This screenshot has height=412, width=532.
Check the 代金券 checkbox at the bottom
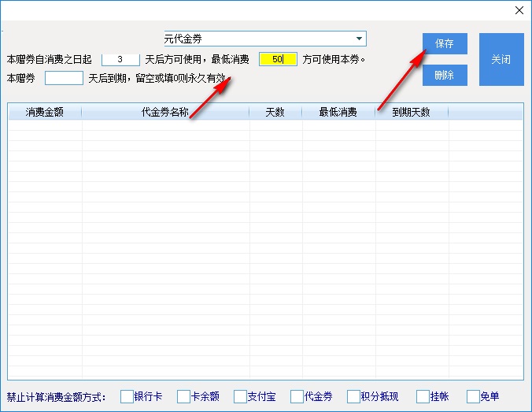point(297,396)
